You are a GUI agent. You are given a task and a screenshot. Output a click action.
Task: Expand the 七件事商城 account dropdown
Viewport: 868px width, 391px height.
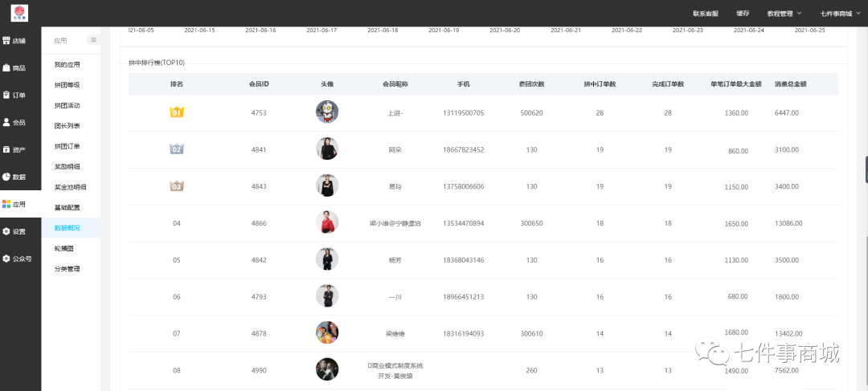[x=841, y=14]
